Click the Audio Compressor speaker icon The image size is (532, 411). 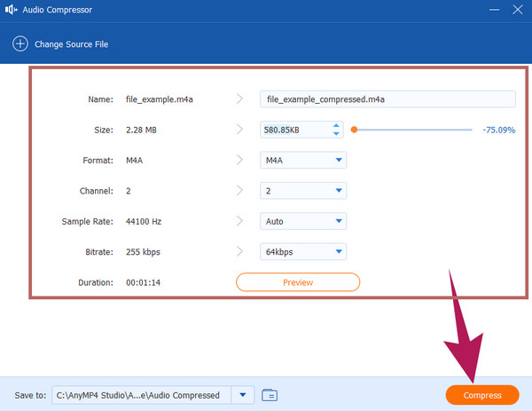point(12,10)
